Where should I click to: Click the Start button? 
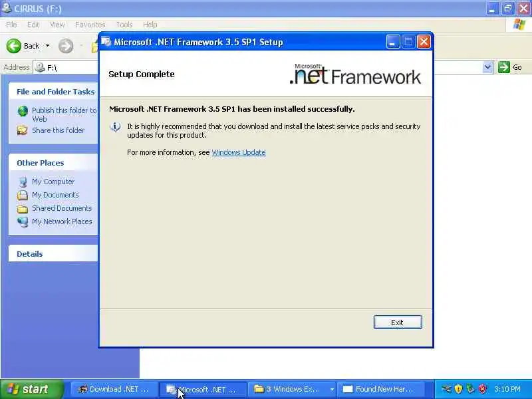[31, 389]
